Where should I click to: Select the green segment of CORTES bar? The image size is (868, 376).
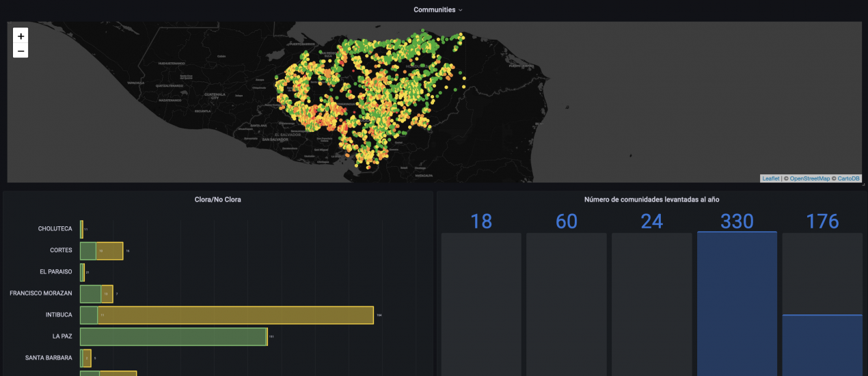(x=88, y=250)
